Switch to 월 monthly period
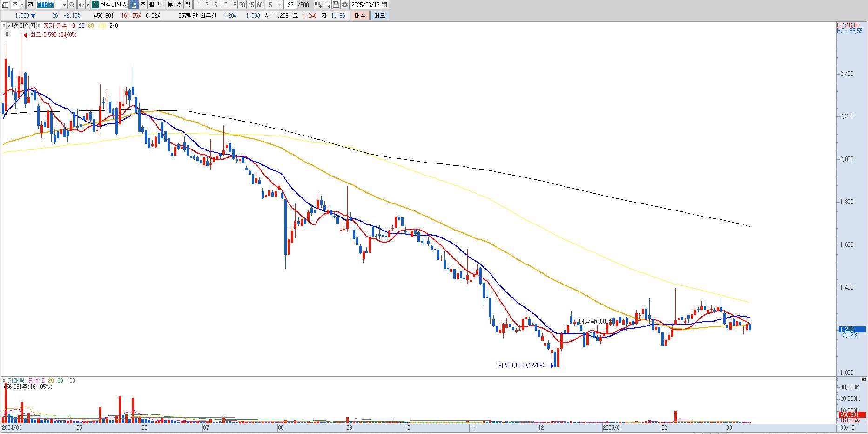Screen dimensions: 868x434 (x=152, y=5)
